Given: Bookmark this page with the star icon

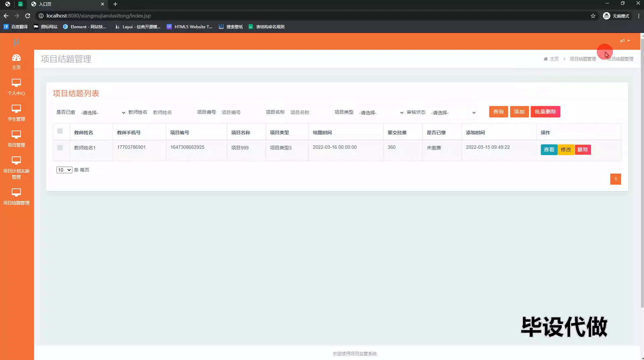Looking at the screenshot, I should (593, 16).
